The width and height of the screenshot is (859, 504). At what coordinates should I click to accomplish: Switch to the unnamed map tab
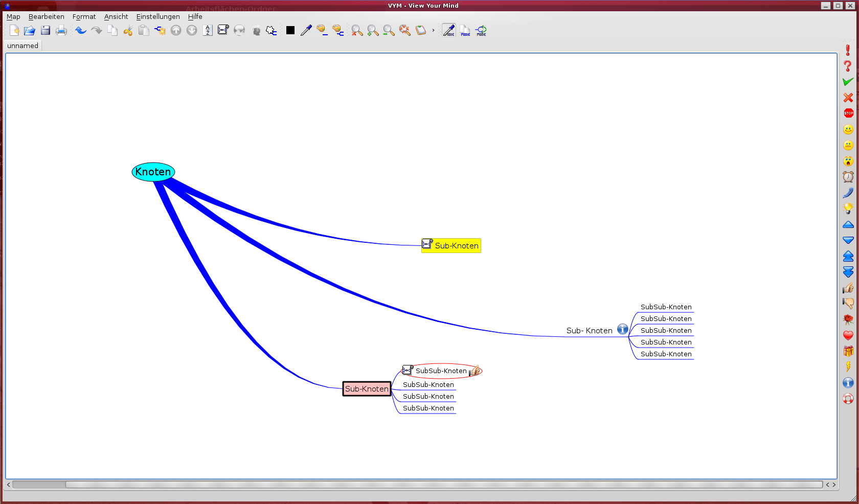click(x=22, y=46)
